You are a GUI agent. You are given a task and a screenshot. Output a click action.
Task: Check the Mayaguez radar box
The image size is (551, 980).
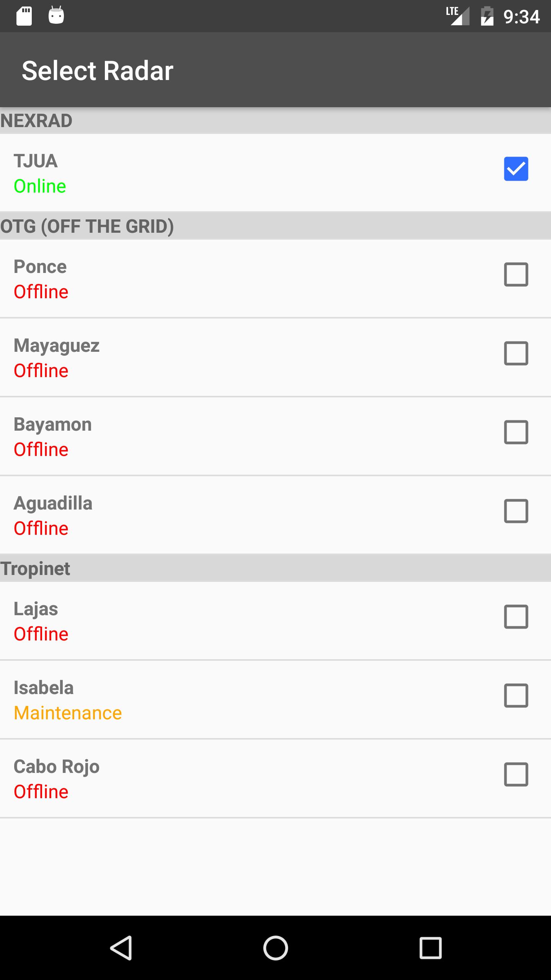[516, 353]
